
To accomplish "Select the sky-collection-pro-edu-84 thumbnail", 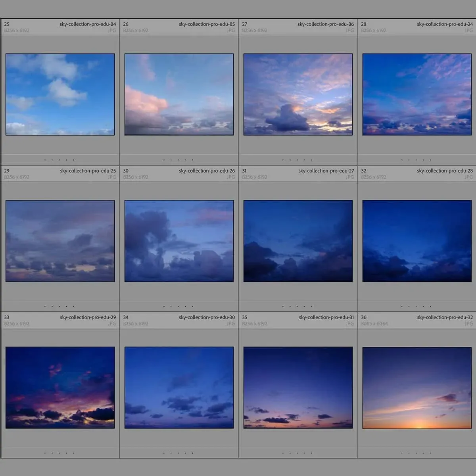I will [60, 94].
